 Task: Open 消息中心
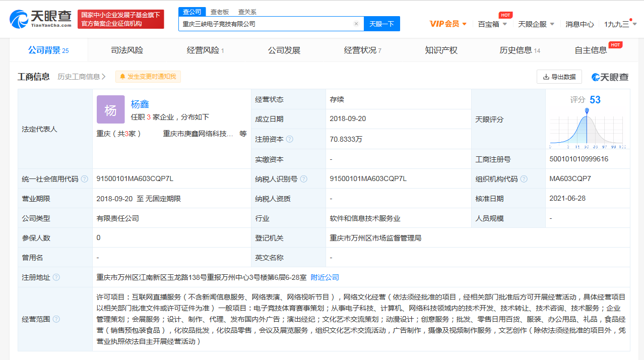pyautogui.click(x=579, y=24)
